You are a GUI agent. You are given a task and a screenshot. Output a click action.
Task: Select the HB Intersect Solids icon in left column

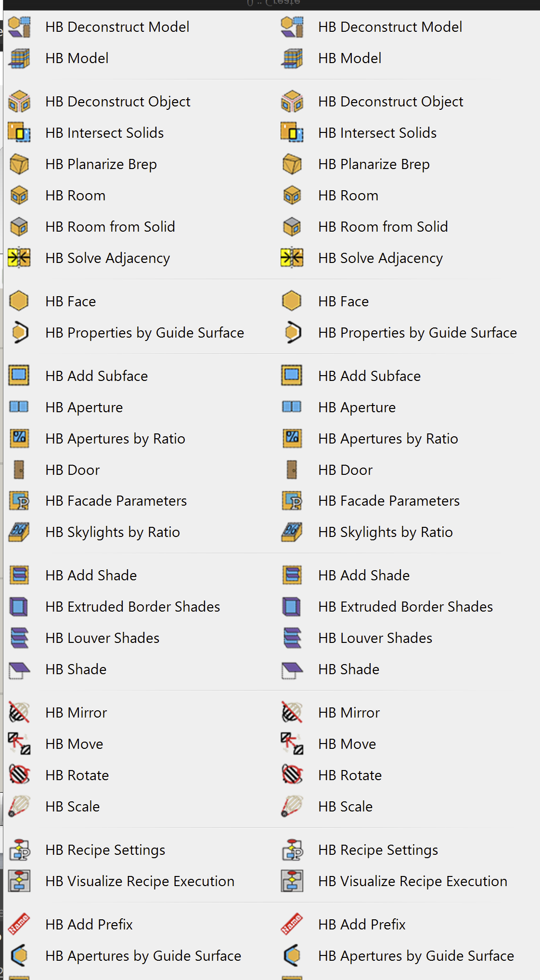coord(19,132)
